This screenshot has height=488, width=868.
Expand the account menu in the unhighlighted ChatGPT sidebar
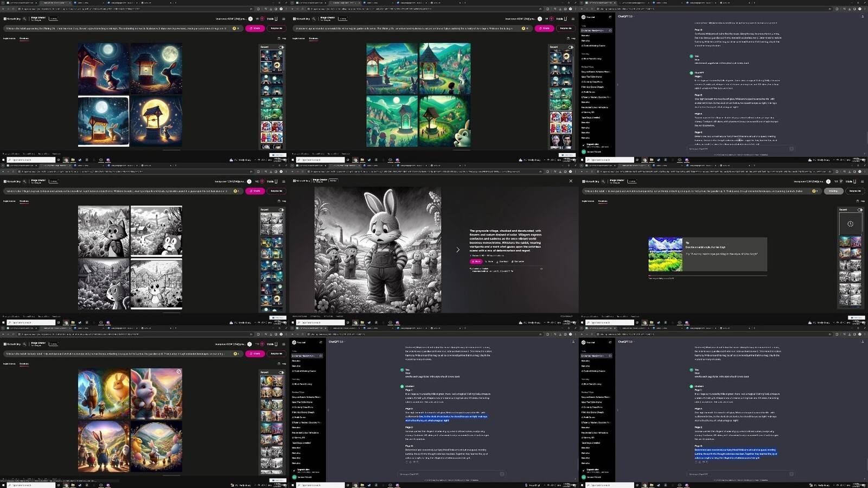click(595, 151)
